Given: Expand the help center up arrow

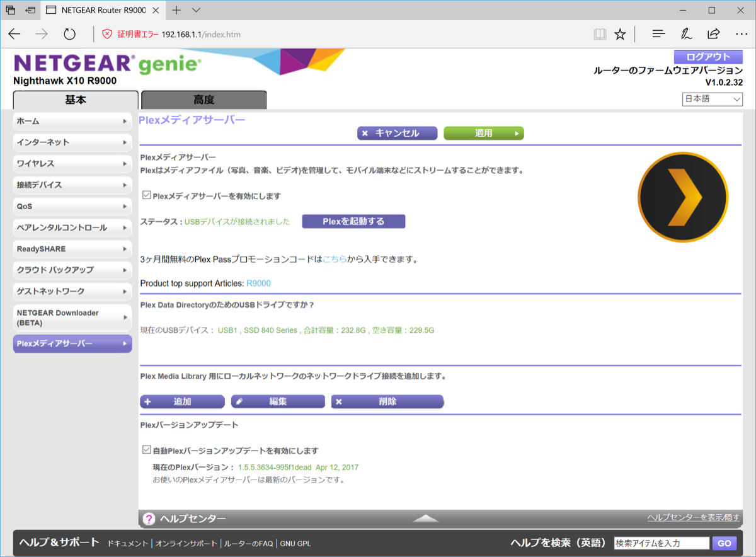Looking at the screenshot, I should 426,518.
